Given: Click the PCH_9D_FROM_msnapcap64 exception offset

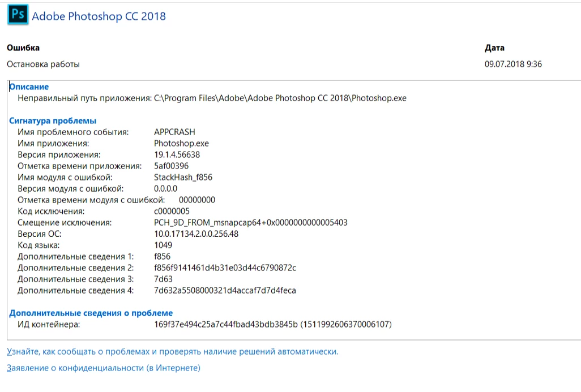Looking at the screenshot, I should tap(251, 222).
